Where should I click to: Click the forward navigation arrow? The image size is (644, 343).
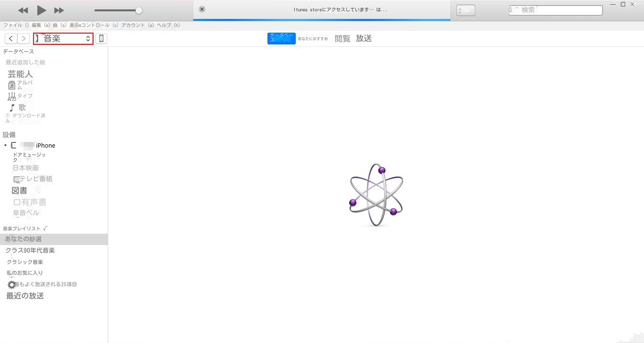coord(23,39)
